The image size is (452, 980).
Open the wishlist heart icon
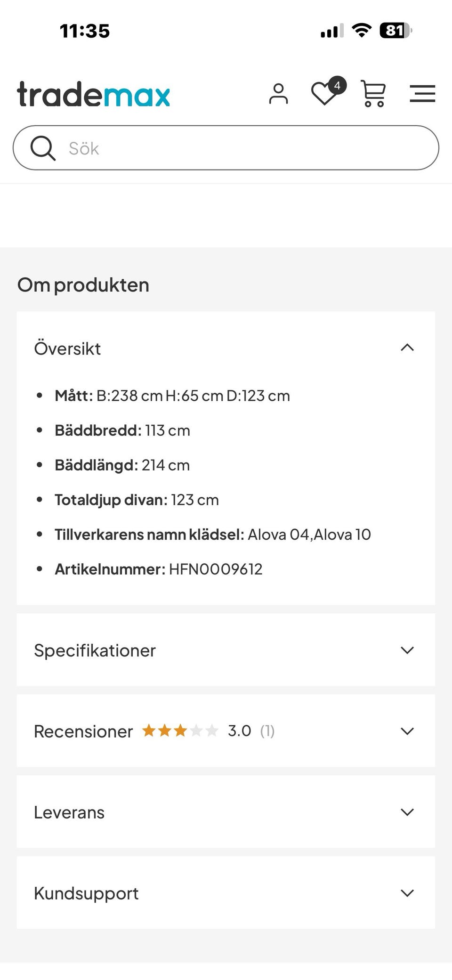coord(323,94)
